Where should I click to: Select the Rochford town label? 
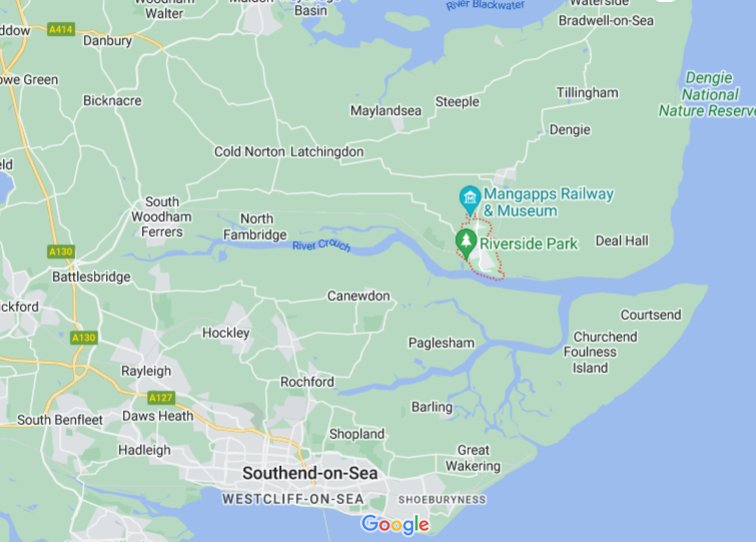307,381
